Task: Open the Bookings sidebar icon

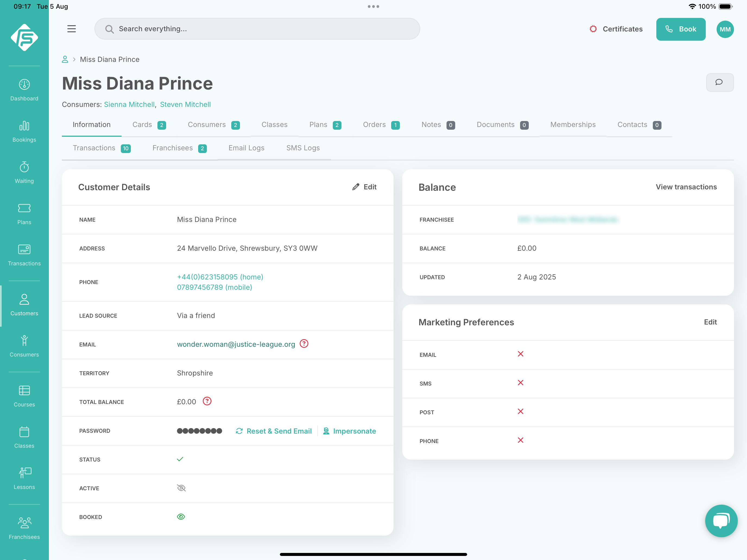Action: [x=24, y=126]
